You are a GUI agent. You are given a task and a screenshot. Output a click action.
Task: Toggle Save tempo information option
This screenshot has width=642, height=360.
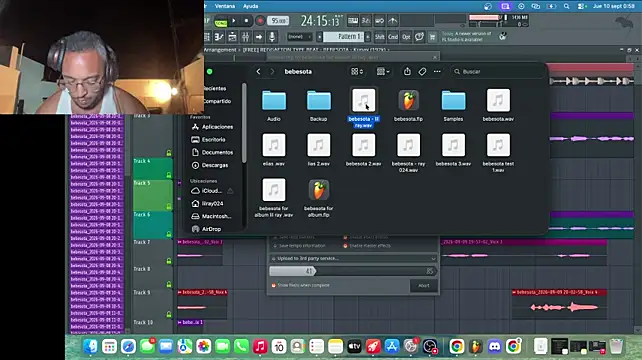pos(299,246)
